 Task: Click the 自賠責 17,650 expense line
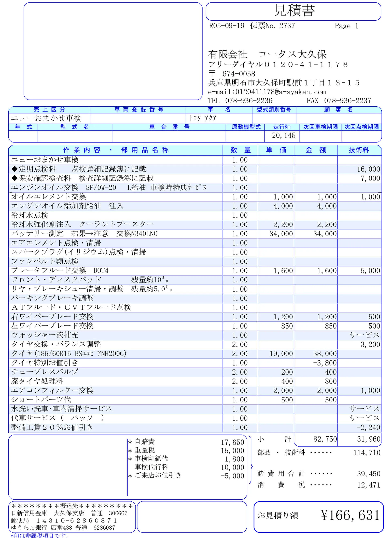[x=186, y=442]
